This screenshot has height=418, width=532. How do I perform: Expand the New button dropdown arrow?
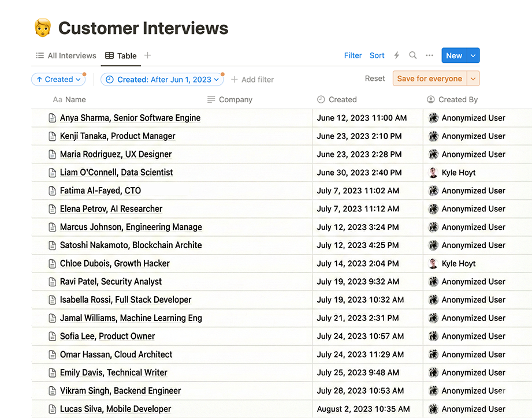click(x=473, y=55)
